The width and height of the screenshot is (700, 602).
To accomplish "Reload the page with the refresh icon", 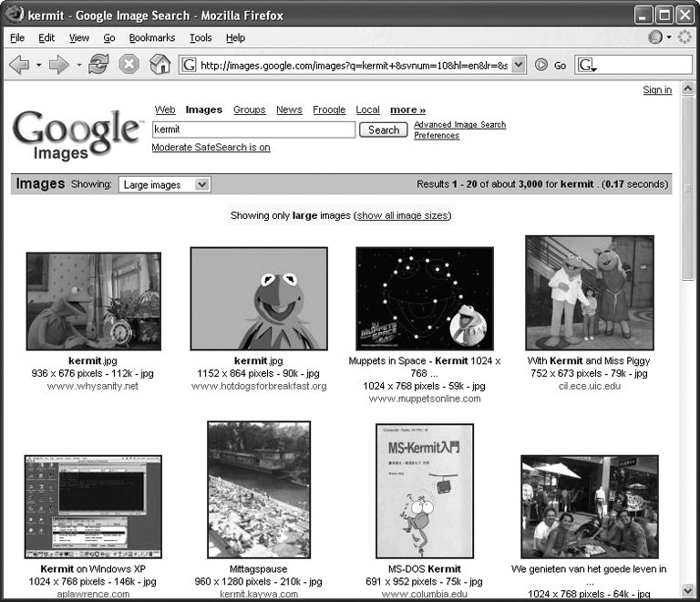I will point(98,65).
